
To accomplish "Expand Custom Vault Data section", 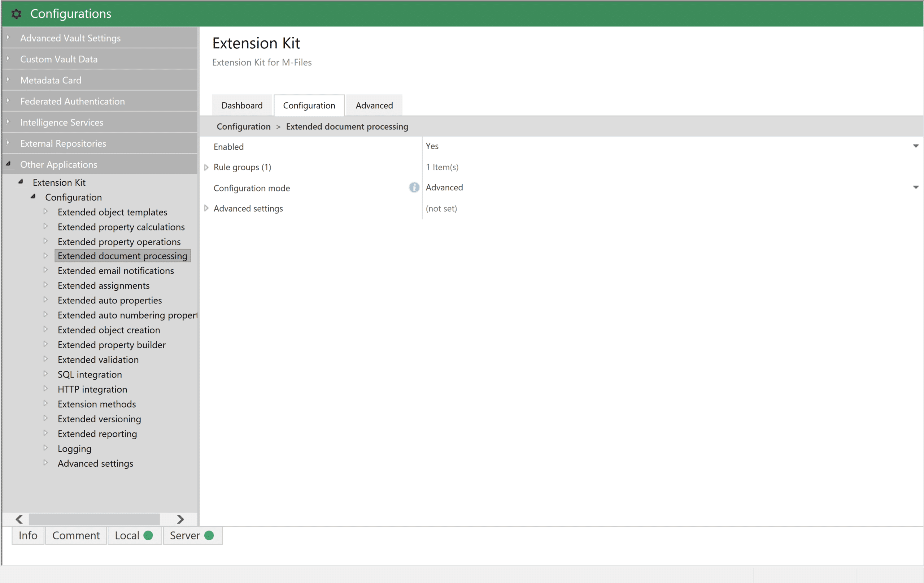I will point(8,59).
